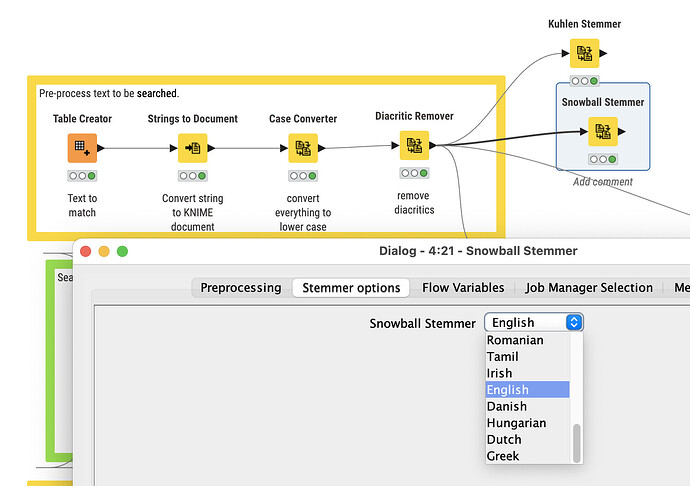Click the Diacritic Remover output port arrow
Image resolution: width=690 pixels, height=486 pixels.
click(x=433, y=145)
